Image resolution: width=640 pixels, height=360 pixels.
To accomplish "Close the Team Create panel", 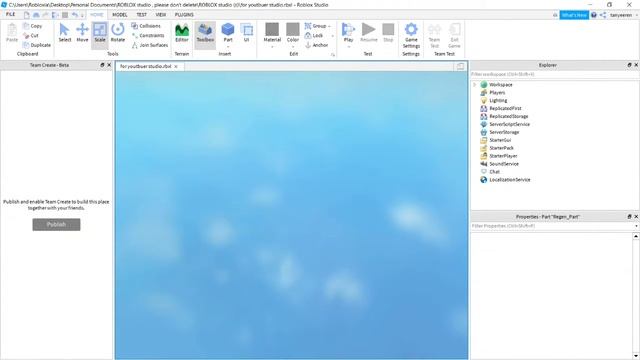I will [109, 65].
